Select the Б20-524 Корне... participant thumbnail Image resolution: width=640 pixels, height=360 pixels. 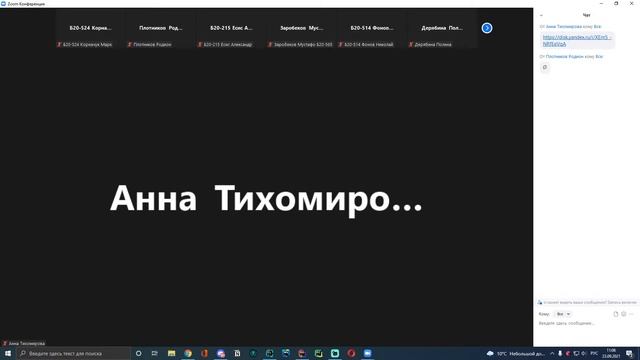click(x=91, y=29)
